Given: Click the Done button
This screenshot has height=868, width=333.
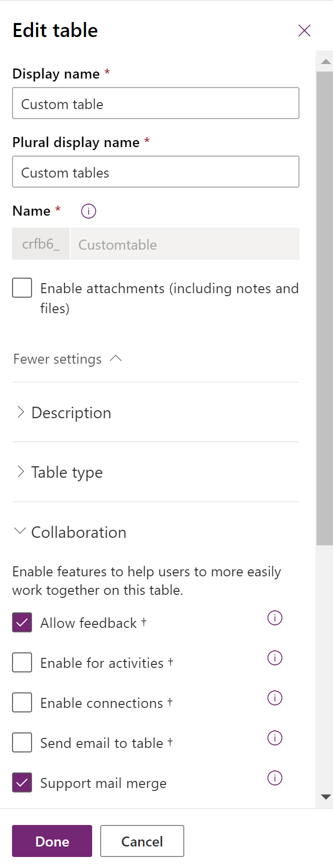Looking at the screenshot, I should [x=52, y=841].
